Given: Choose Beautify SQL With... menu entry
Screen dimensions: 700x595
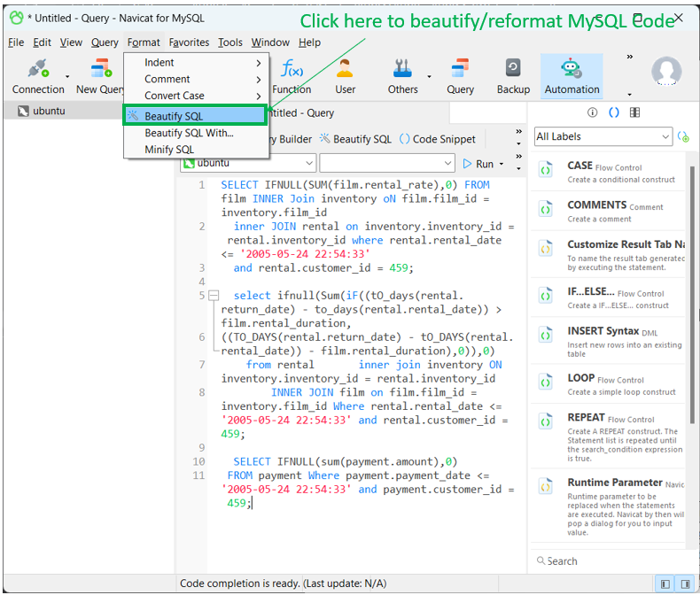Looking at the screenshot, I should click(x=197, y=133).
